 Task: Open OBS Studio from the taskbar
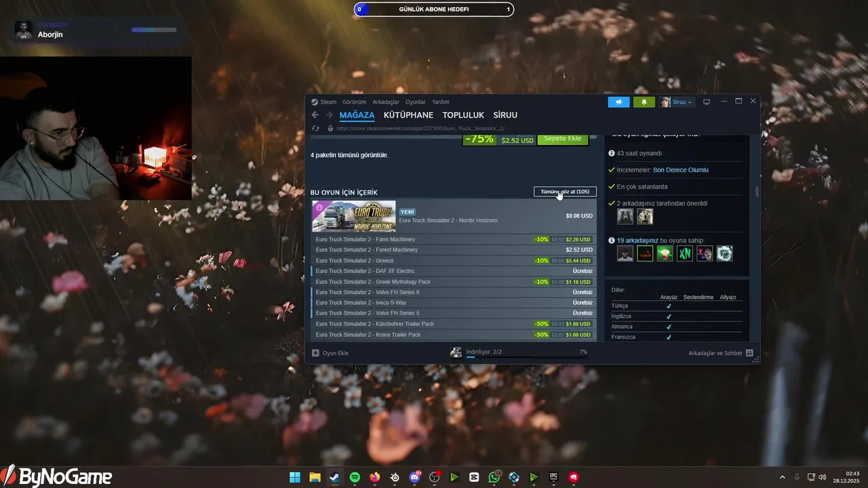pos(435,477)
